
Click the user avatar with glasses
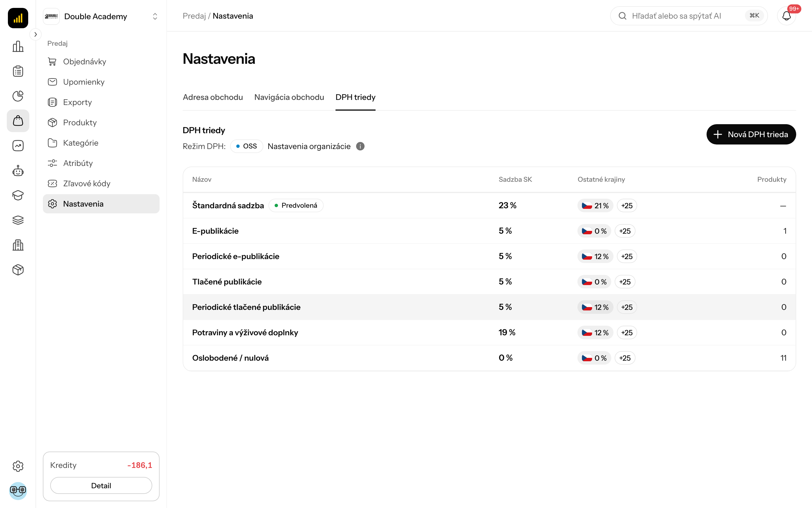[x=18, y=491]
